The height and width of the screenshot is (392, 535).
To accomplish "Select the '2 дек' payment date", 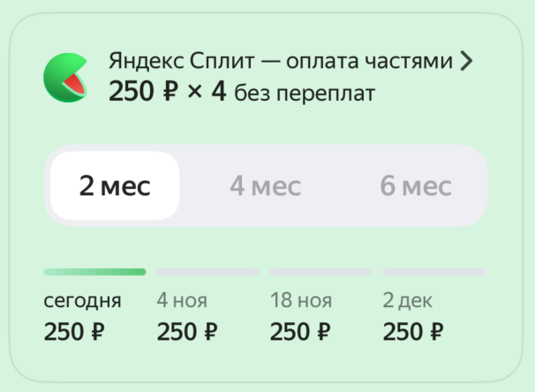I will click(407, 300).
